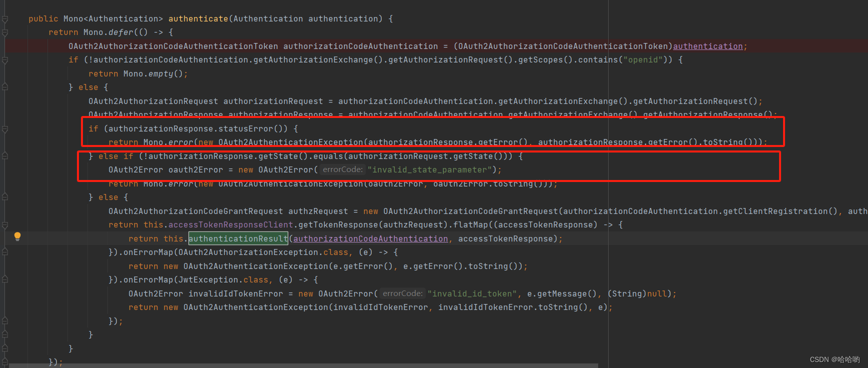Click the authenticate method name in signature
868x368 pixels.
pyautogui.click(x=198, y=18)
